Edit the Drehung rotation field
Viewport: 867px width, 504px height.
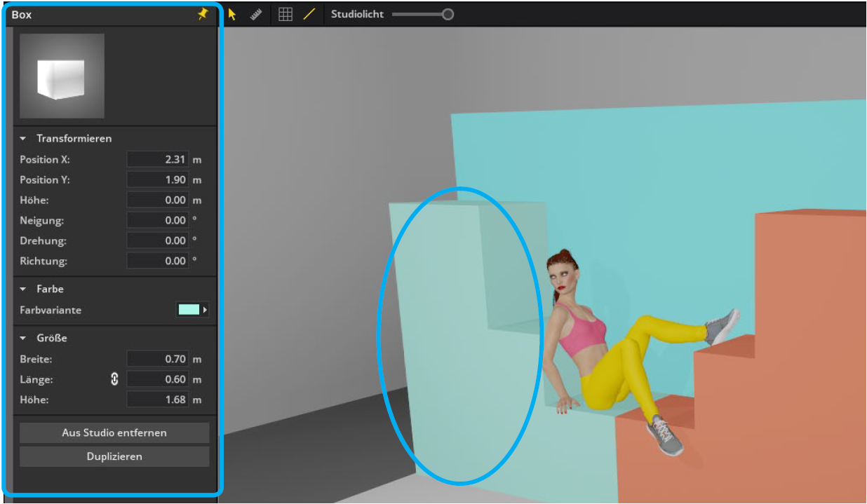click(x=158, y=240)
